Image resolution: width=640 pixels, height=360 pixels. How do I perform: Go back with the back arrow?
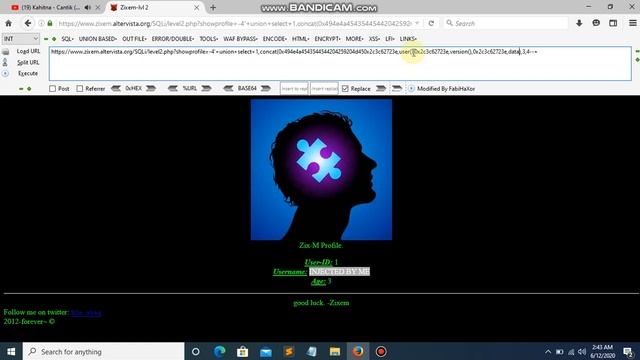(27, 23)
